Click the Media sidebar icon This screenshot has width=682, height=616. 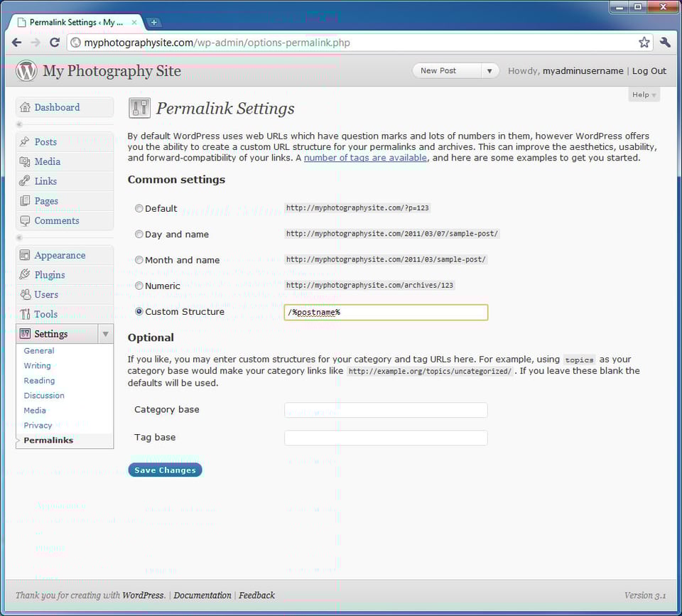[x=25, y=161]
